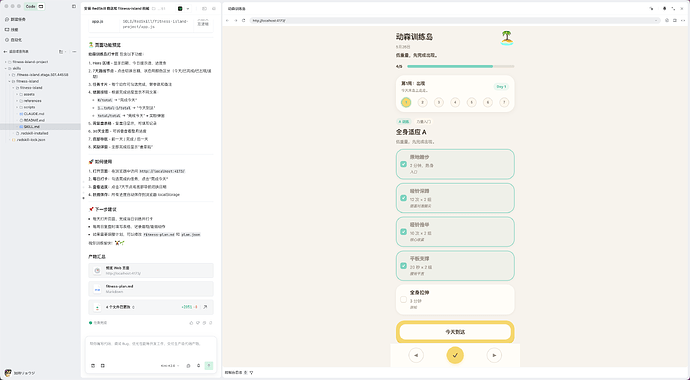
Task: Open the fitness-plan.md Markdown card
Action: point(151,289)
